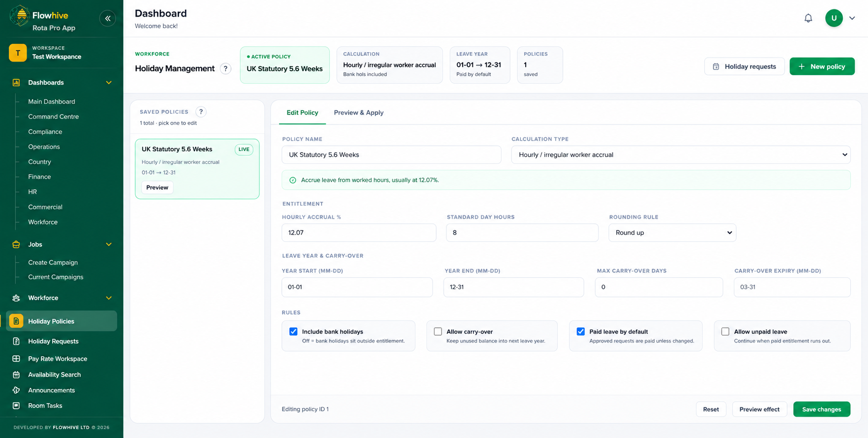Click the user avatar U
Viewport: 868px width, 438px height.
tap(834, 18)
